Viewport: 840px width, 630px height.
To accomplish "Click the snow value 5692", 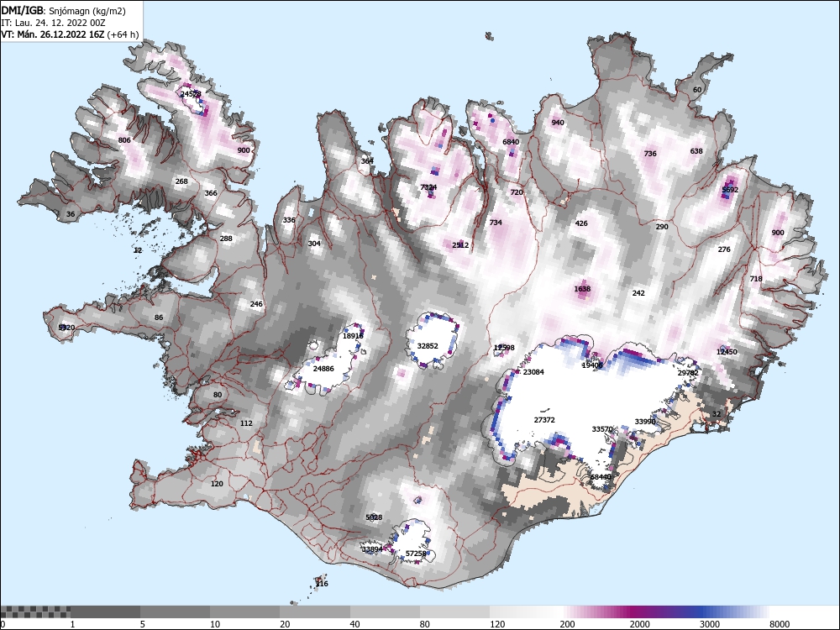I will (x=730, y=190).
